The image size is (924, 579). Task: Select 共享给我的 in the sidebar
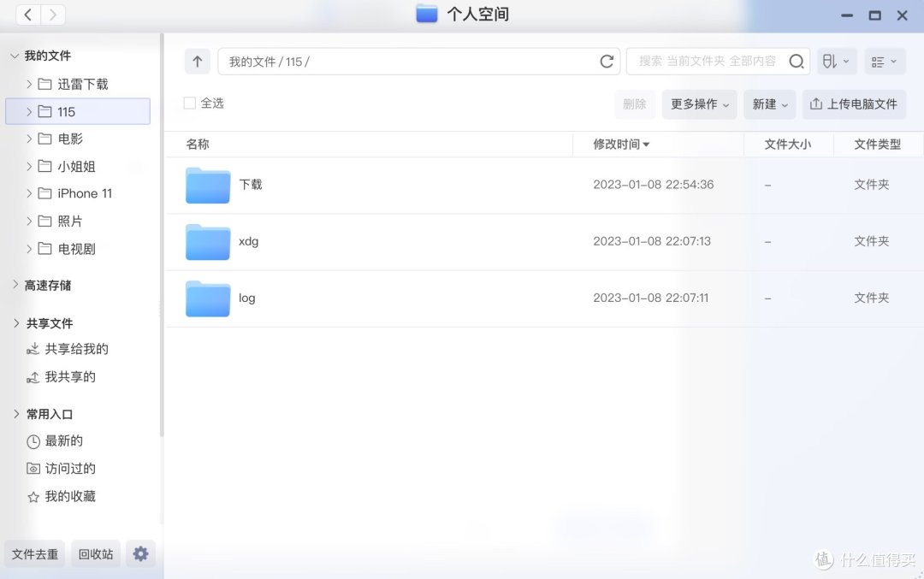pos(68,349)
